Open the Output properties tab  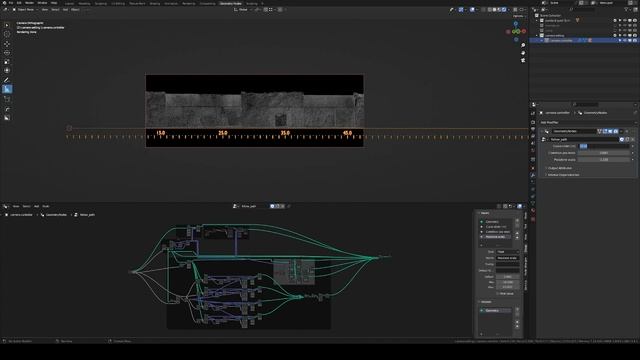(x=533, y=129)
